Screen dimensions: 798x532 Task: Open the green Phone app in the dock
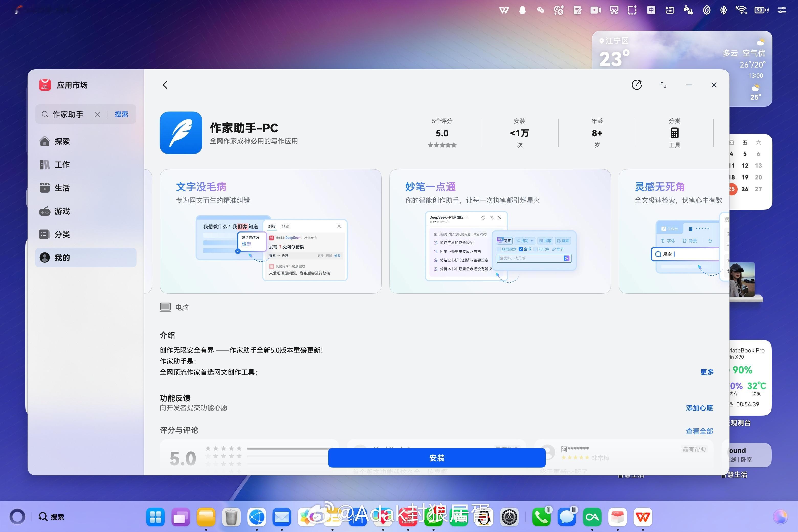tap(541, 517)
